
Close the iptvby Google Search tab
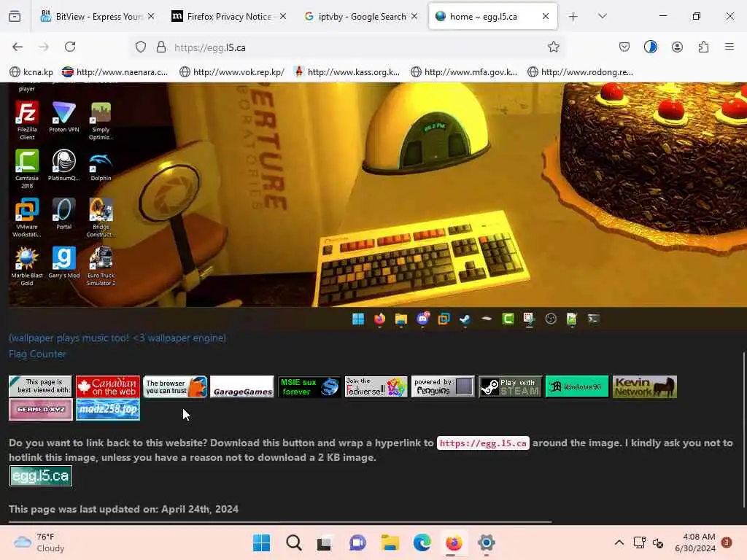click(x=414, y=17)
